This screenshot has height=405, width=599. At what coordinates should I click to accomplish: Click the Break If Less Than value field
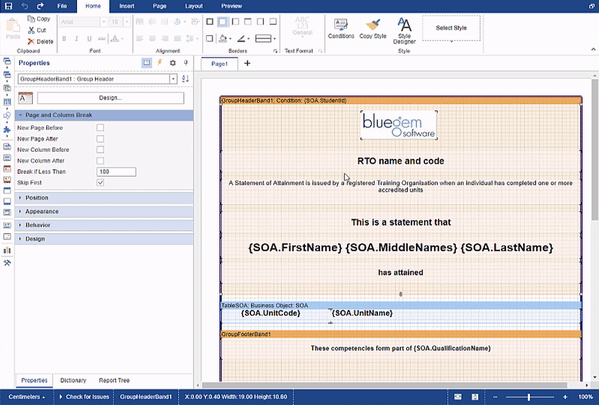(x=116, y=172)
